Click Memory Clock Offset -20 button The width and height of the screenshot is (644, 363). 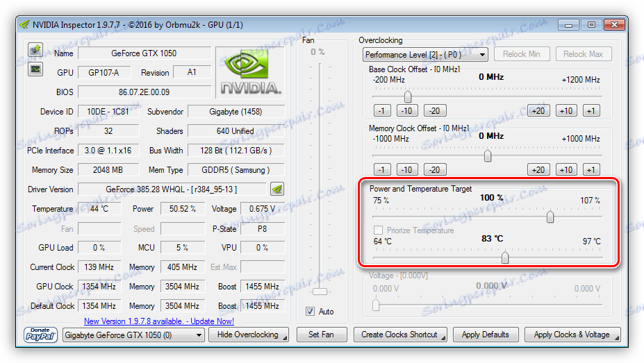click(434, 170)
